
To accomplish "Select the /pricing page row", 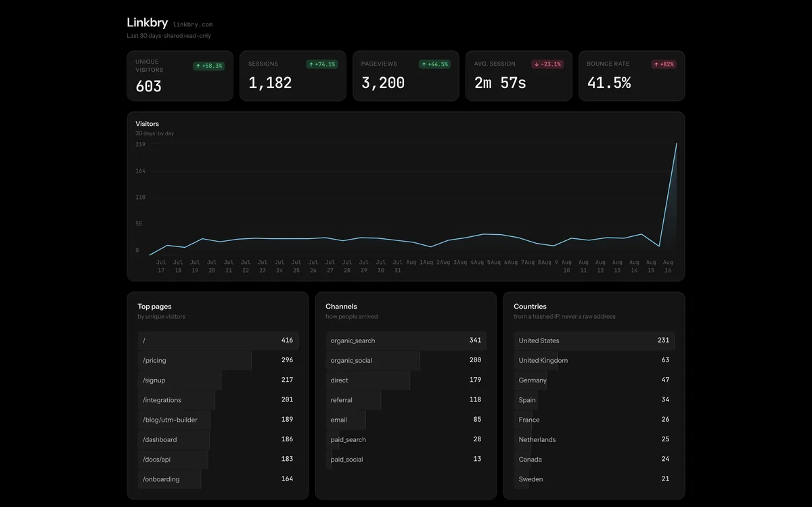I will pyautogui.click(x=218, y=360).
